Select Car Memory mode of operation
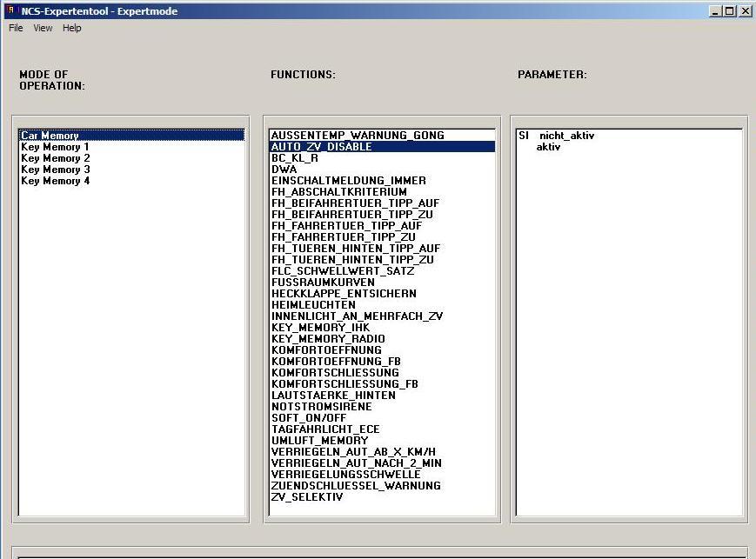Screen dimensions: 756x559 (x=50, y=136)
